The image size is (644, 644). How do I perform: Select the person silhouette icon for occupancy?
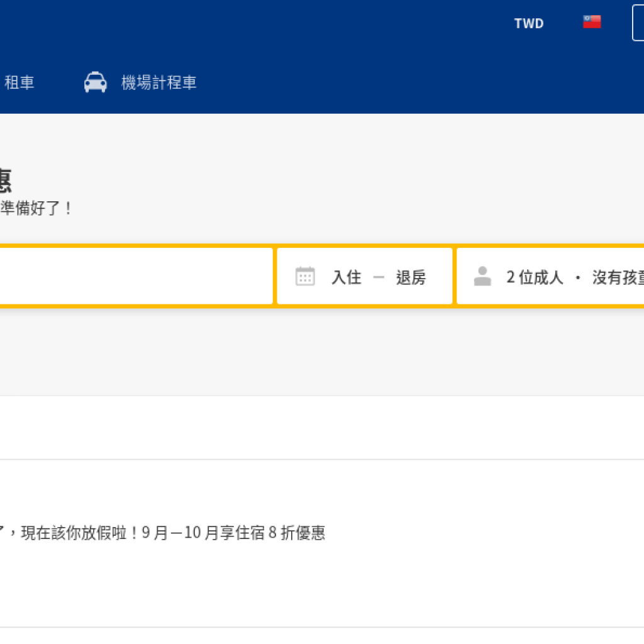click(482, 275)
